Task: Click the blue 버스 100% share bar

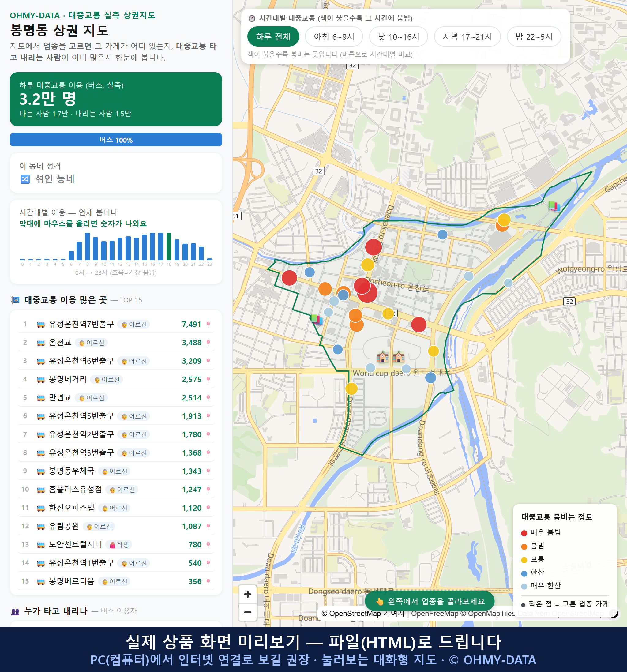Action: 116,140
